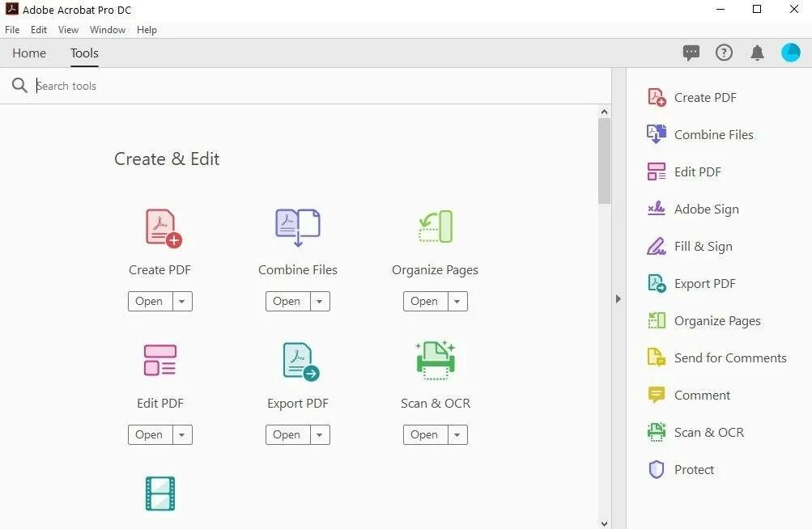
Task: Expand the dropdown arrow next to Organize Pages Open
Action: pos(457,301)
